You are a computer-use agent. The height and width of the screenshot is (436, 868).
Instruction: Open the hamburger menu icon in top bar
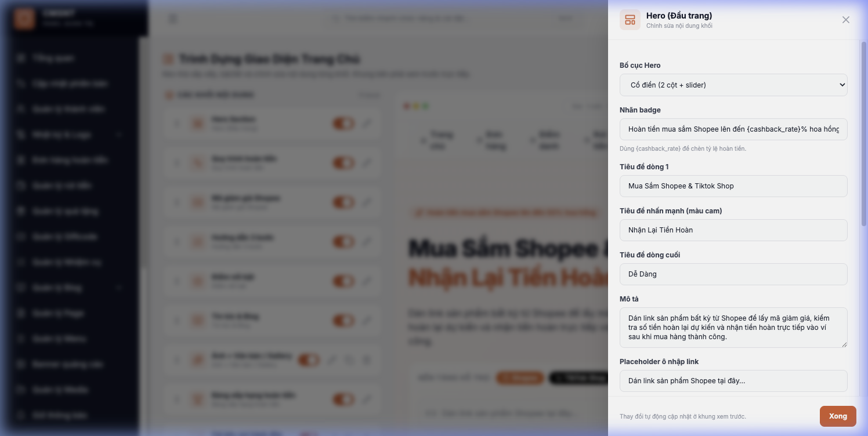point(173,19)
